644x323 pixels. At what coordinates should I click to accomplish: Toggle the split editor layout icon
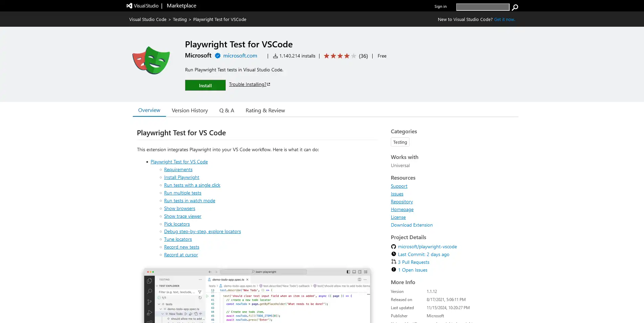pos(359,280)
